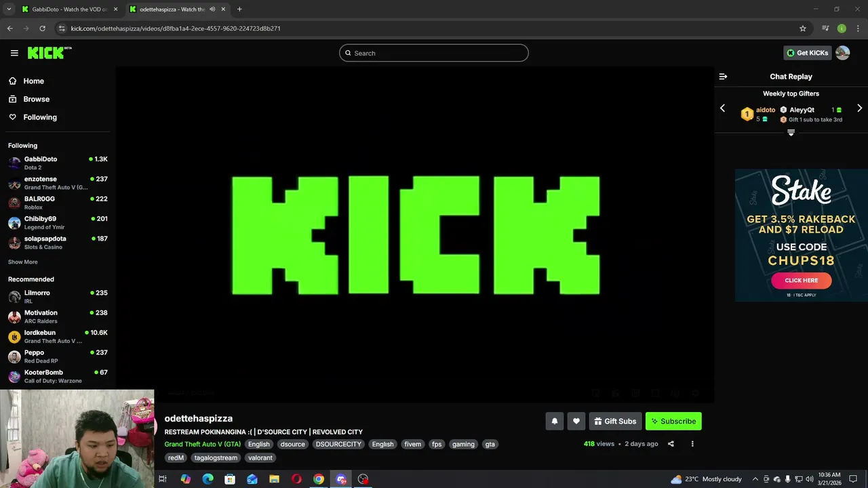Viewport: 868px width, 488px height.
Task: Expand Show more followed channels
Action: click(x=23, y=262)
